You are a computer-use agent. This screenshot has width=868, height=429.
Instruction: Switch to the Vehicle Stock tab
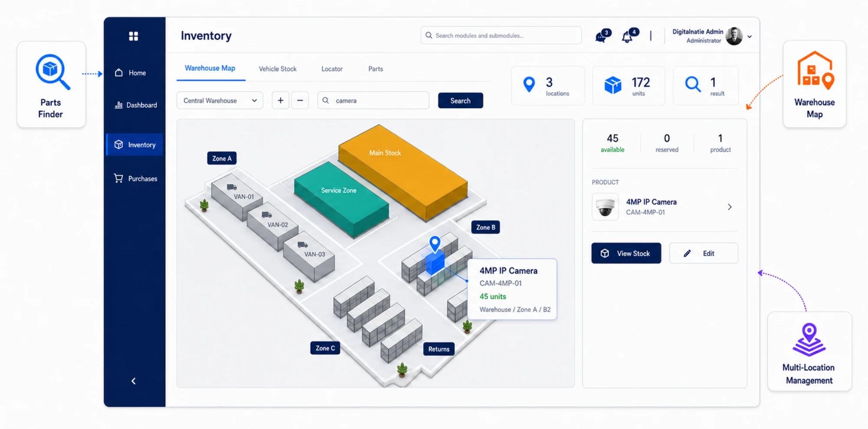pos(277,69)
